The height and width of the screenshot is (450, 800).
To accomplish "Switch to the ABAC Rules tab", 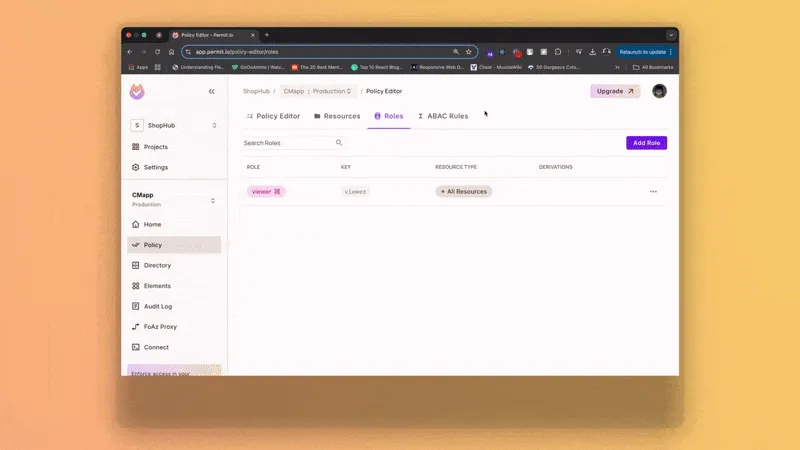I will [x=442, y=116].
